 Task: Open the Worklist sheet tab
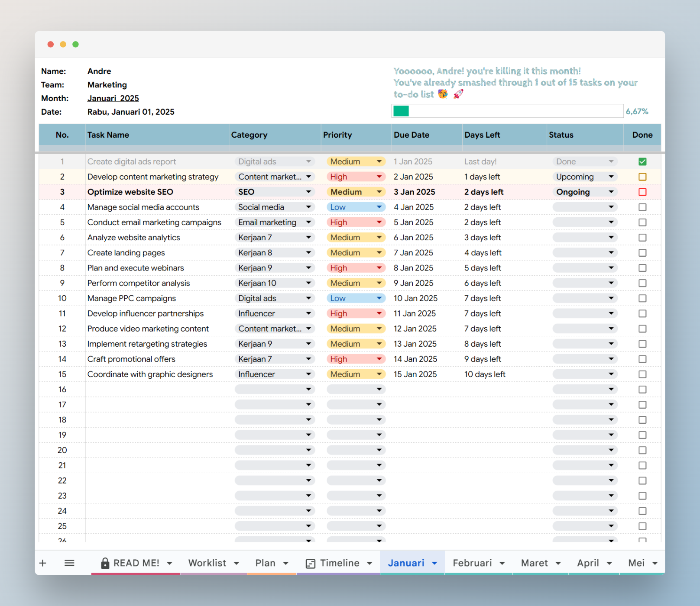coord(207,563)
